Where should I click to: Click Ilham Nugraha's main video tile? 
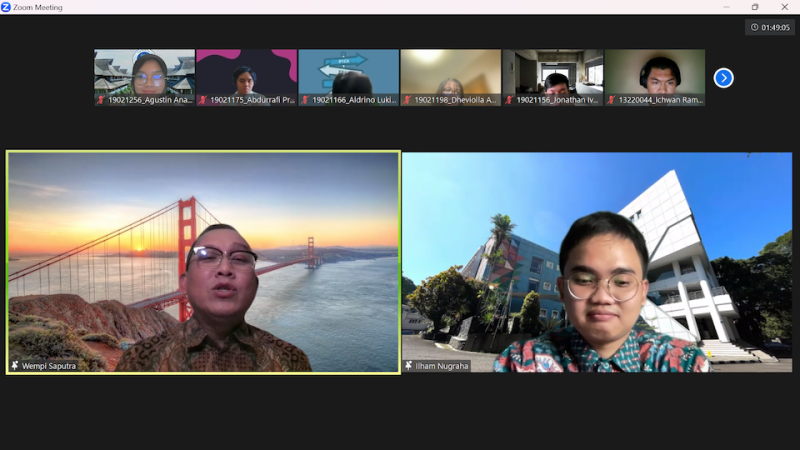597,262
